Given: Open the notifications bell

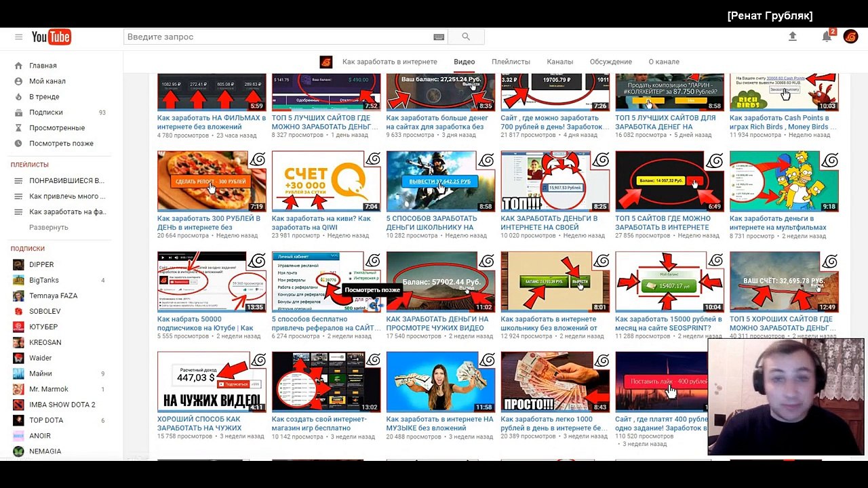Looking at the screenshot, I should pyautogui.click(x=827, y=37).
